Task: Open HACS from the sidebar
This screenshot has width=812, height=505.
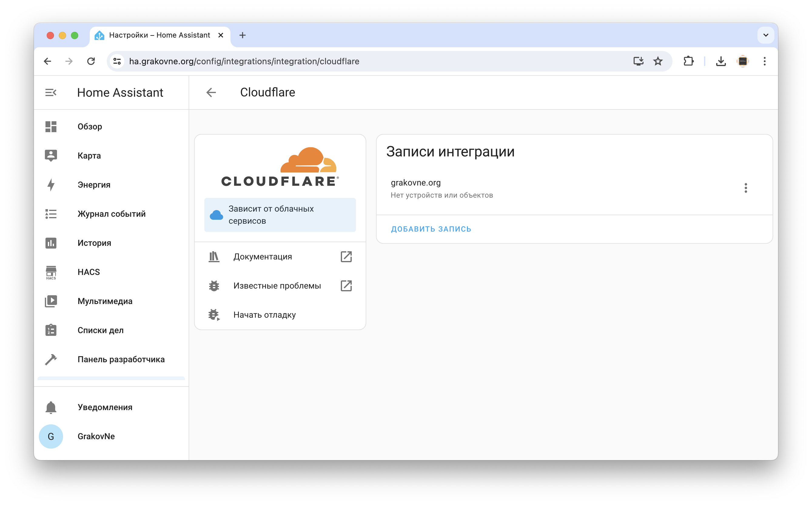Action: [89, 272]
